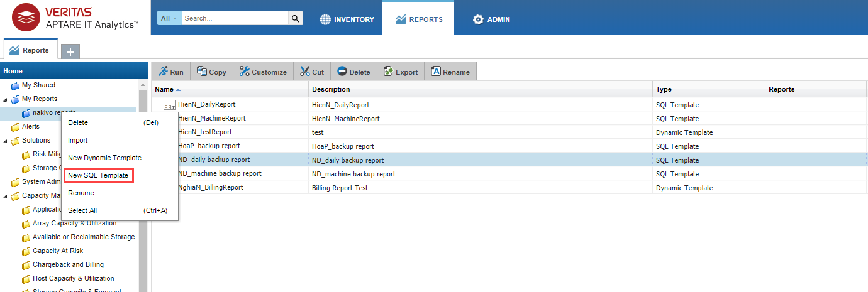This screenshot has height=292, width=868.
Task: Choose Import in the context menu
Action: [78, 140]
